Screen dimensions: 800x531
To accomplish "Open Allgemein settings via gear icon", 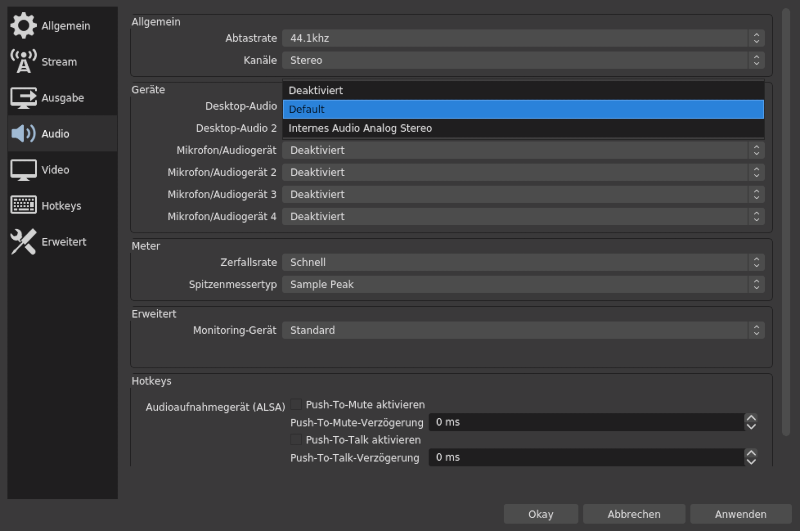I will coord(23,26).
